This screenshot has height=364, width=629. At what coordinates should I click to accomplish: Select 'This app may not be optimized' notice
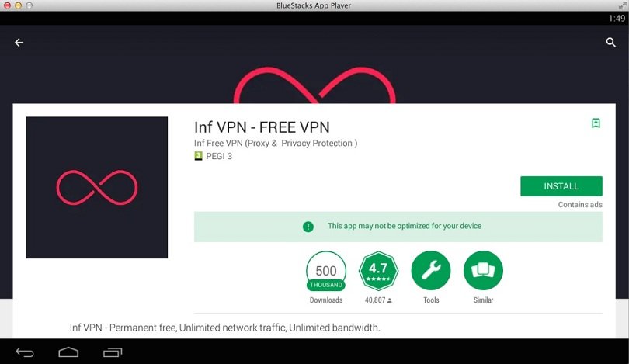(398, 227)
